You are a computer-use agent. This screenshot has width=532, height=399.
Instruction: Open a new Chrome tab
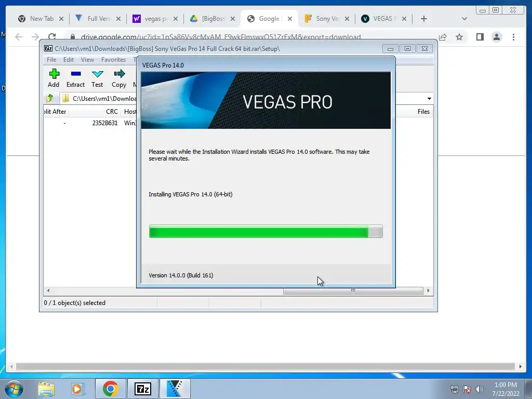click(424, 19)
